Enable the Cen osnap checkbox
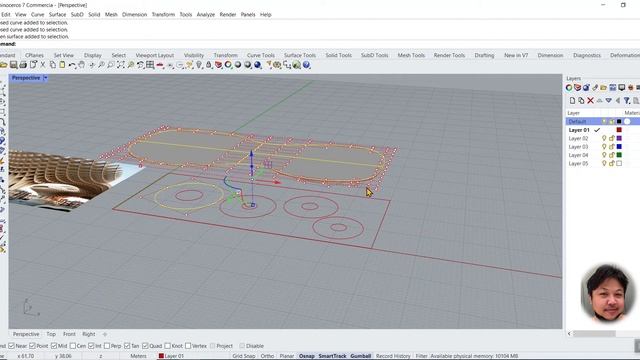The image size is (640, 360). (73, 346)
